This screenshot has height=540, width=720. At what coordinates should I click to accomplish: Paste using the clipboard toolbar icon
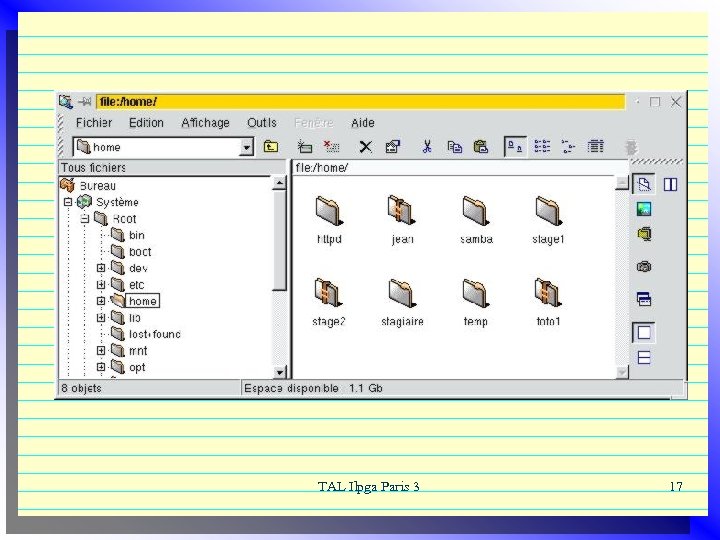coord(480,146)
